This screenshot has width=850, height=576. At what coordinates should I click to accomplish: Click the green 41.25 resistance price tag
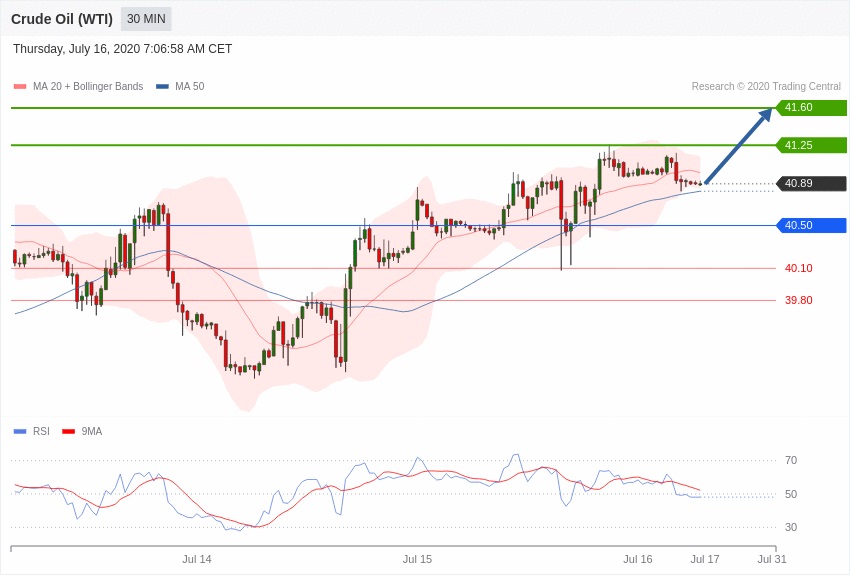click(810, 145)
